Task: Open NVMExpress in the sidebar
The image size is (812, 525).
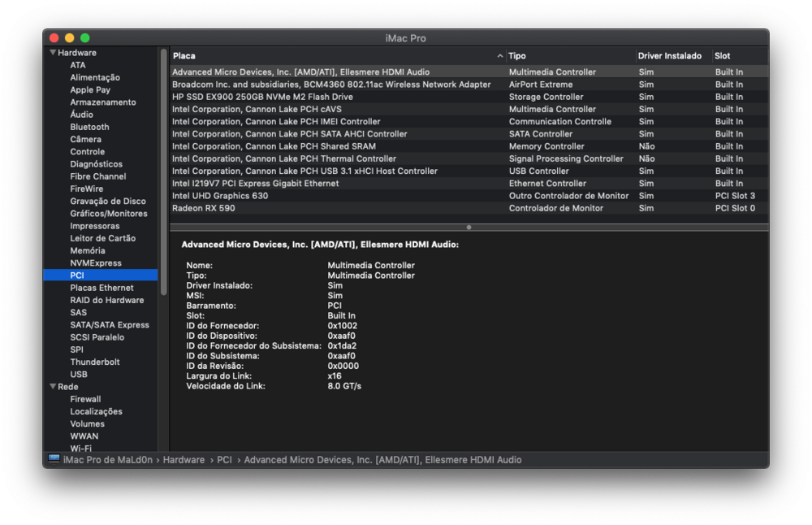Action: (x=96, y=263)
